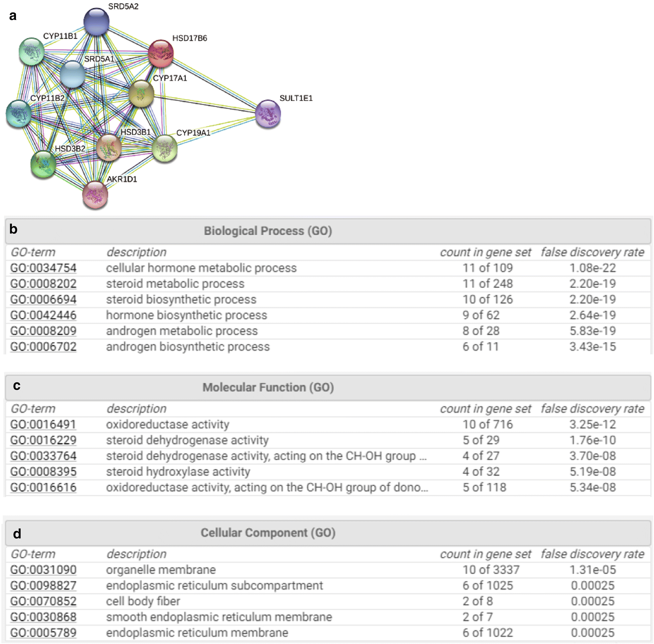Click 'hormone biosynthetic process' description
Screen dimensions: 654x644
(x=187, y=315)
